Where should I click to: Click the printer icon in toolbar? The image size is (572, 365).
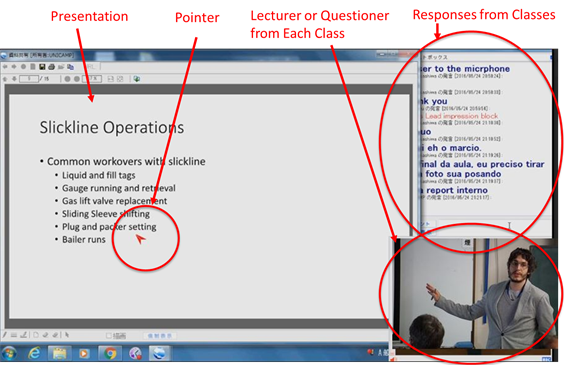pos(51,67)
